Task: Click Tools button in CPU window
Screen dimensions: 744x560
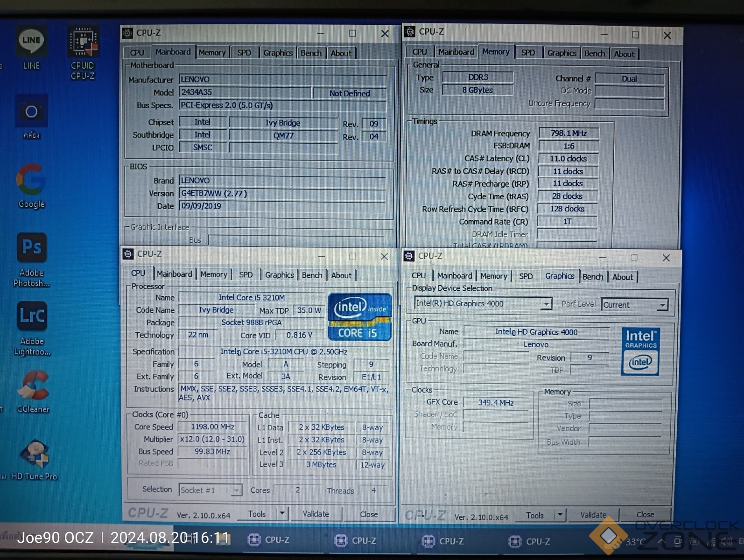Action: [257, 514]
